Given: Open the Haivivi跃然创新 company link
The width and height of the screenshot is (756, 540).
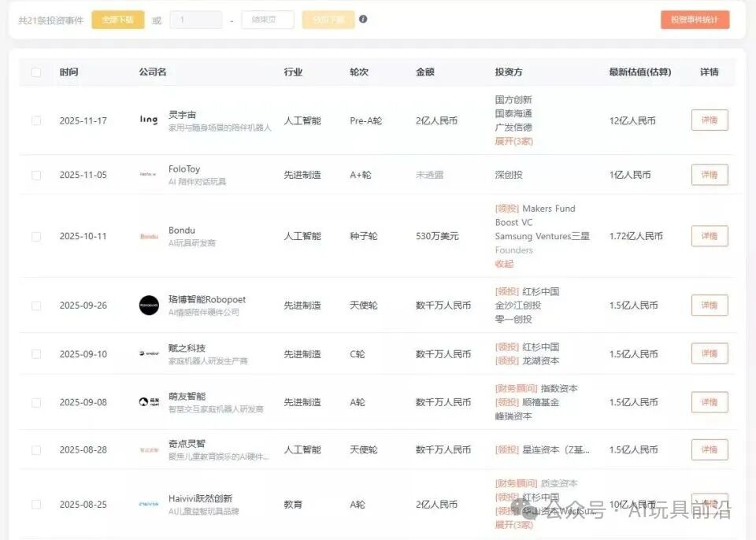Looking at the screenshot, I should (x=201, y=498).
